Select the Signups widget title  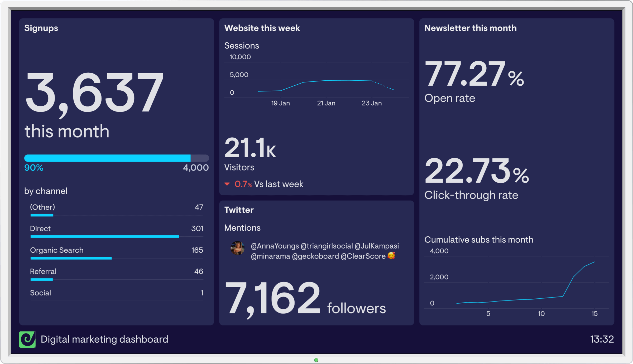pyautogui.click(x=41, y=28)
